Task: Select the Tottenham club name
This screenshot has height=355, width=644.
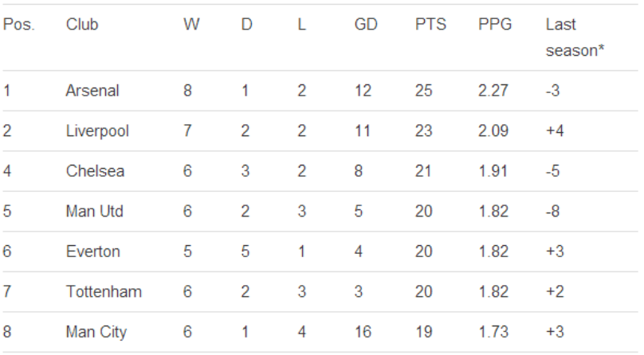Action: click(x=104, y=291)
